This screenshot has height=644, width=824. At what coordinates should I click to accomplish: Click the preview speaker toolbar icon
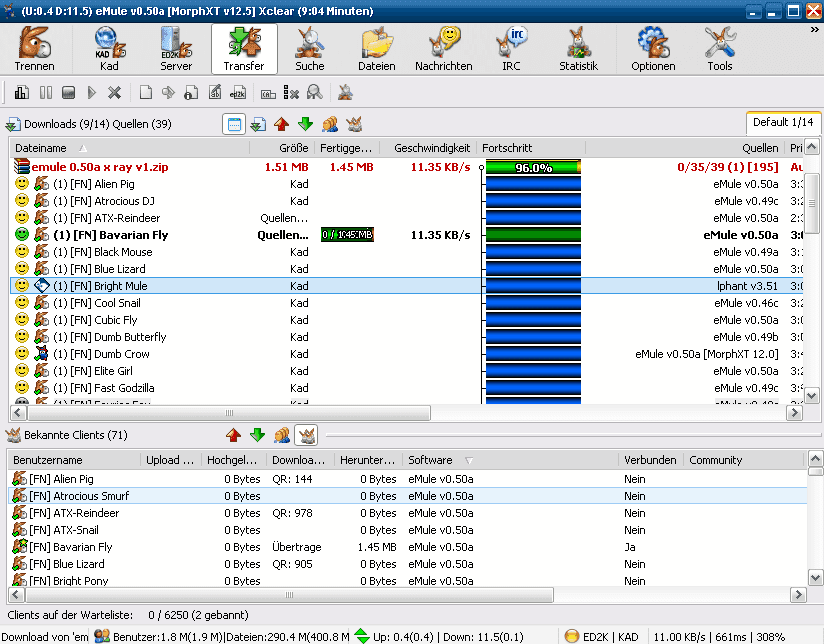coord(168,93)
